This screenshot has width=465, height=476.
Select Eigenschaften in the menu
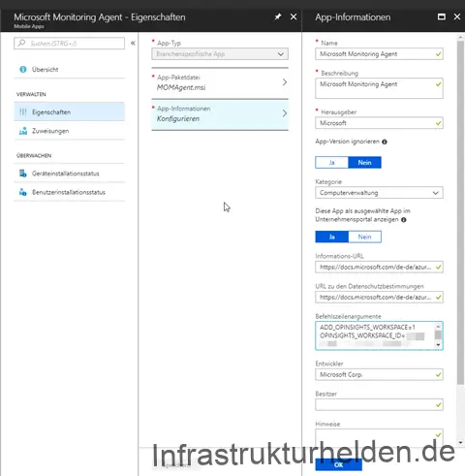[69, 111]
